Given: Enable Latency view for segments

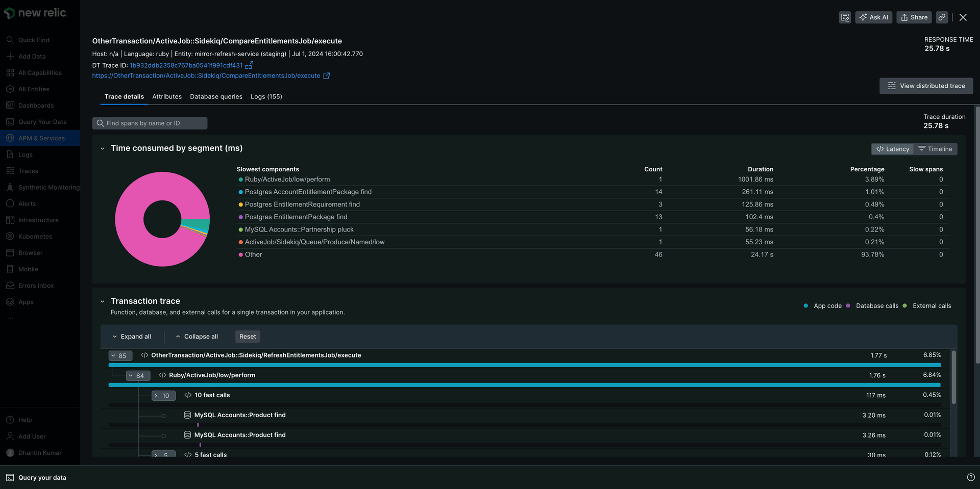Looking at the screenshot, I should (x=892, y=149).
